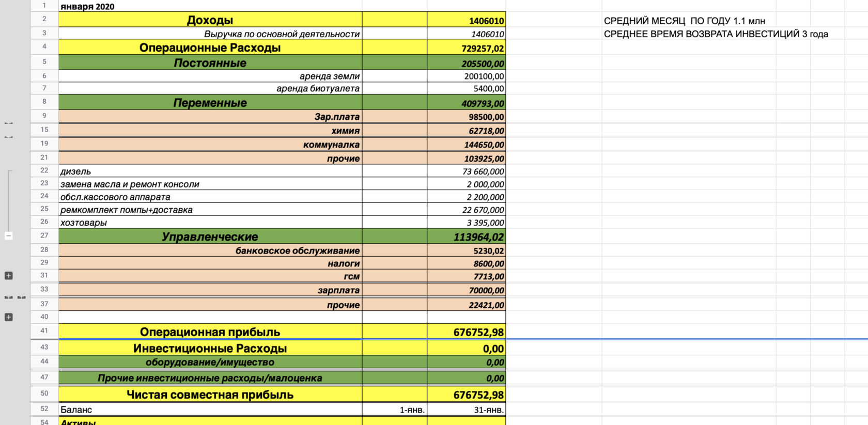868x425 pixels.
Task: Select the 'Переменные' section cell
Action: [210, 102]
